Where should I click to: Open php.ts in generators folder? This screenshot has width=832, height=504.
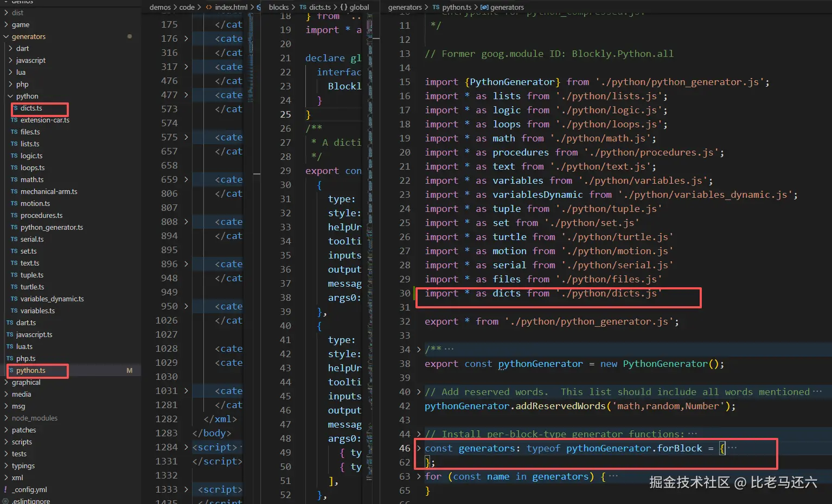point(26,359)
